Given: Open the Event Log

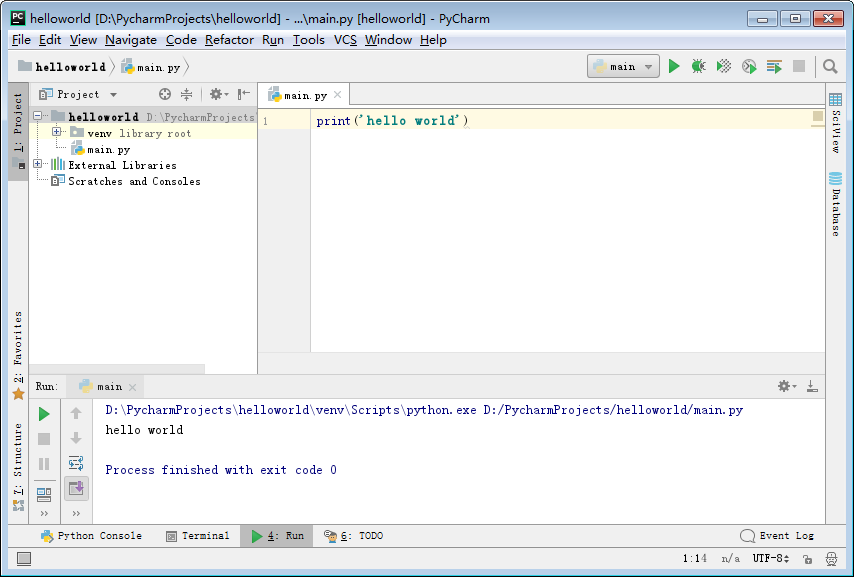Looking at the screenshot, I should (x=777, y=536).
